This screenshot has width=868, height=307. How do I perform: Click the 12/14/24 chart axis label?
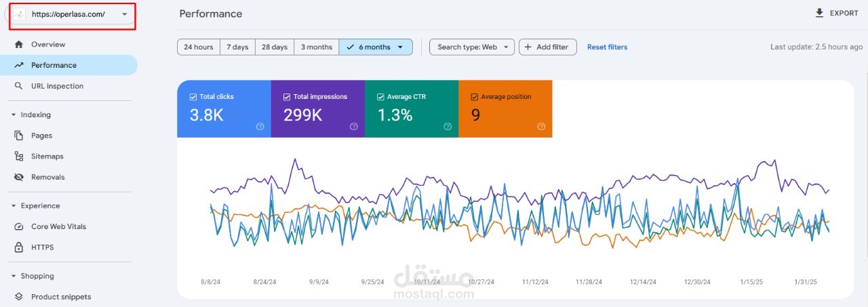(642, 281)
